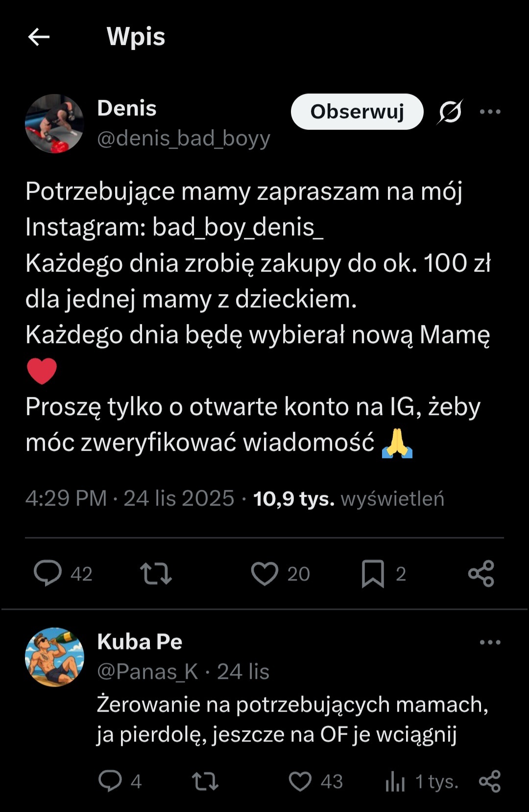The width and height of the screenshot is (529, 812).
Task: Reply to Kuba Pe's comment
Action: click(110, 781)
